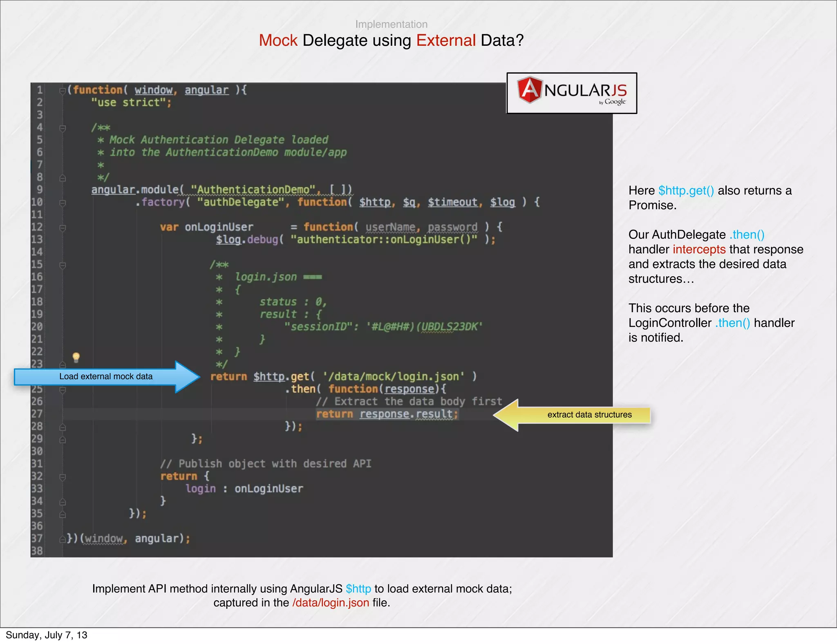Image resolution: width=837 pixels, height=644 pixels.
Task: Click the password parameter on line 12
Action: [x=452, y=227]
